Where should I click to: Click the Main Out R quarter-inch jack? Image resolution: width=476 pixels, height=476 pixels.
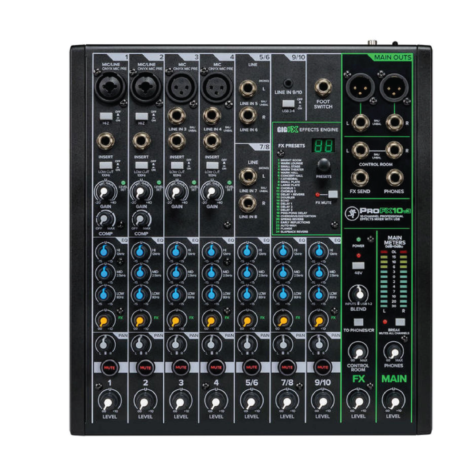pyautogui.click(x=394, y=122)
